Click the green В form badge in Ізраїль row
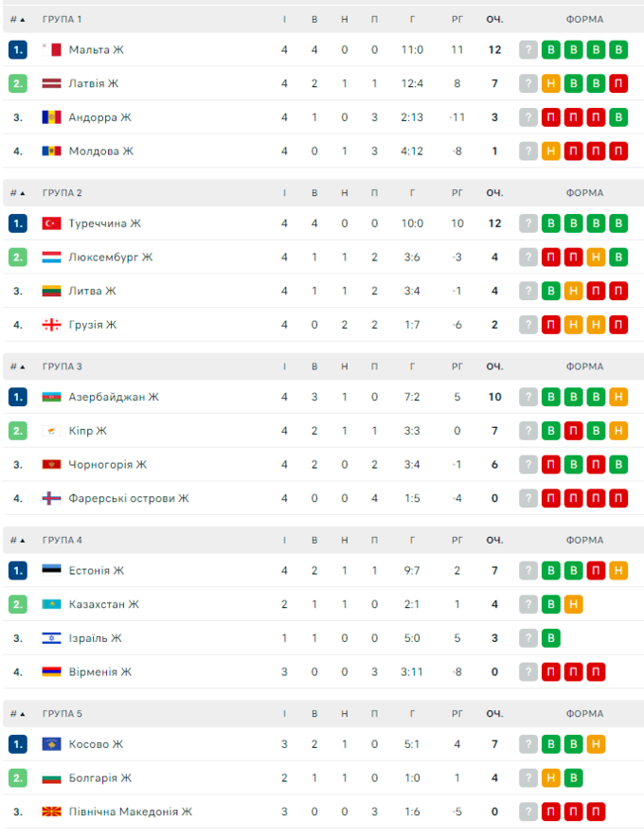Viewport: 644px width, 838px height. coord(550,638)
